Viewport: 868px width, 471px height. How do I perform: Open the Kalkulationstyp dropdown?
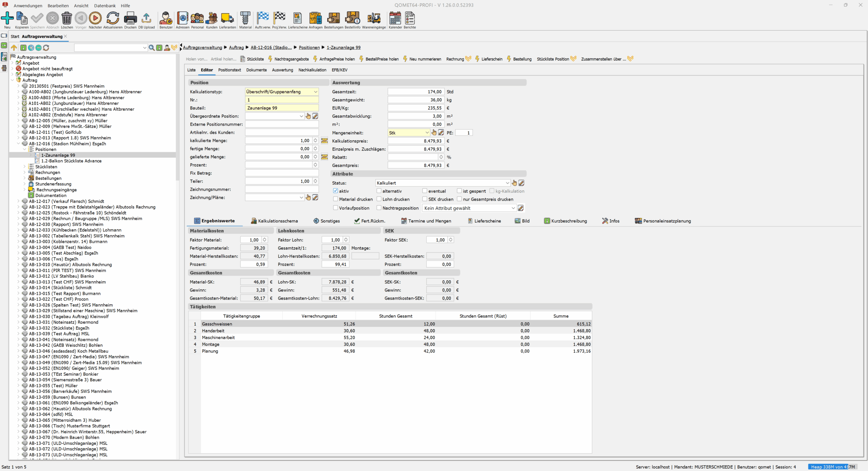click(x=315, y=92)
